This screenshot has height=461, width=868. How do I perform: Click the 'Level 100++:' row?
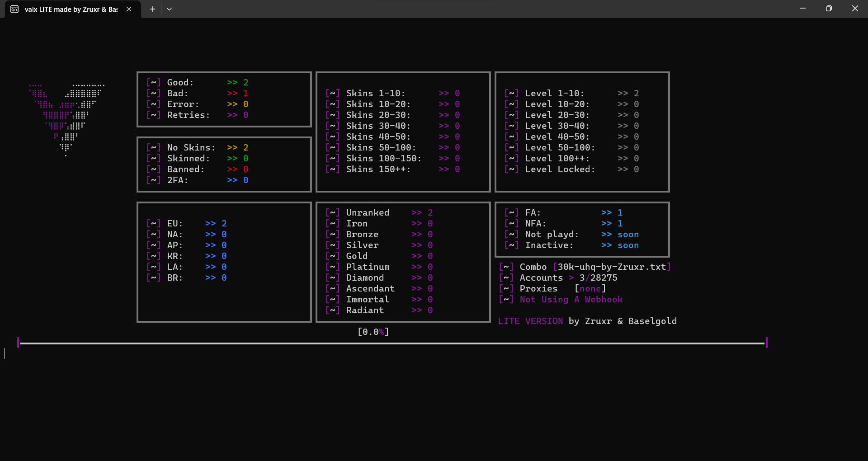(x=571, y=158)
